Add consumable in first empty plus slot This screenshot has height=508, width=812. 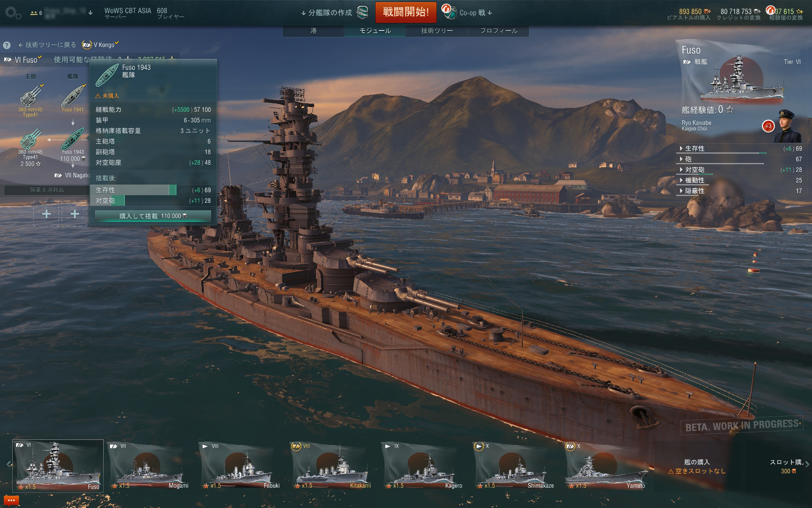[x=47, y=214]
